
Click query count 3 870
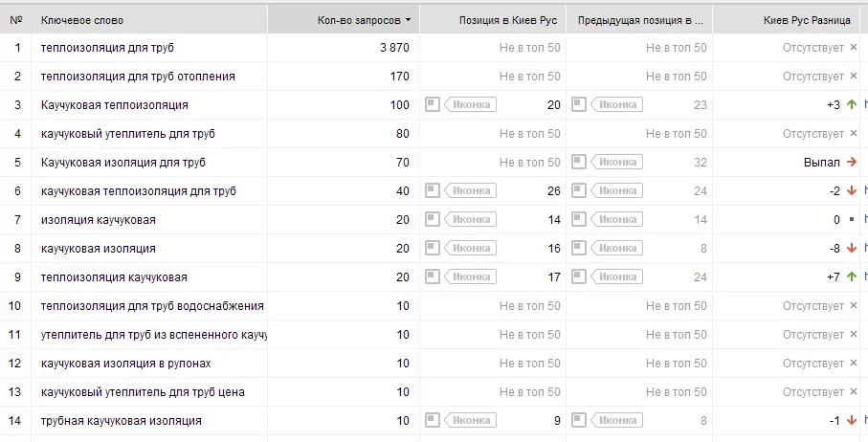click(x=394, y=48)
